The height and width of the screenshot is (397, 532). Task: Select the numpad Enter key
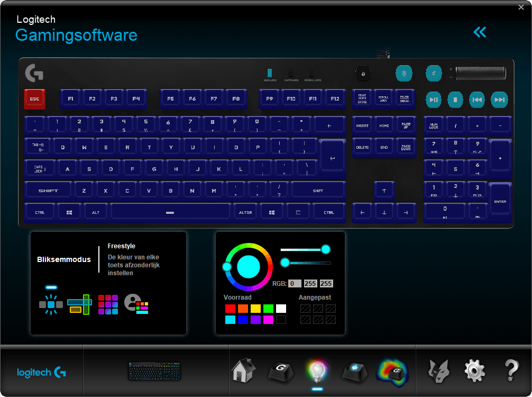coord(500,202)
